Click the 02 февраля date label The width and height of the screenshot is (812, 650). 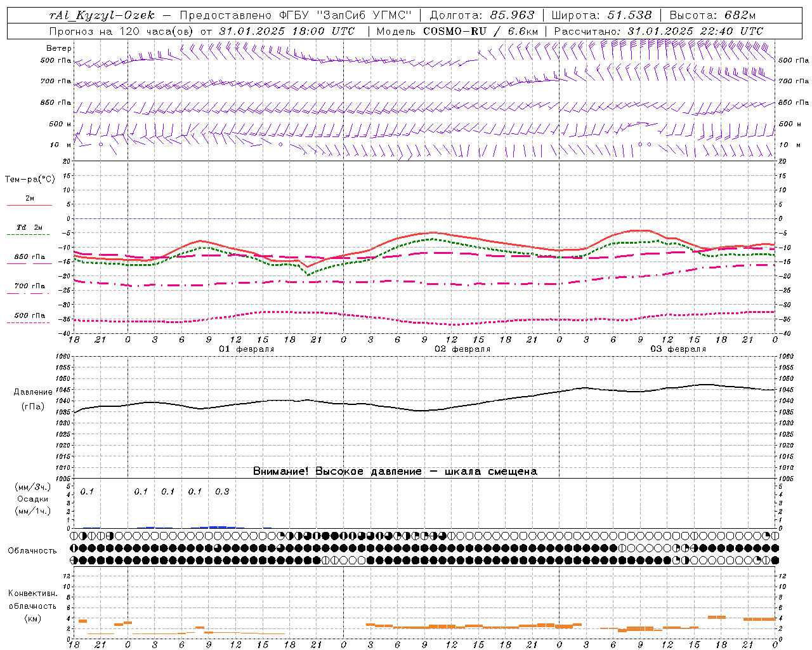pyautogui.click(x=462, y=349)
